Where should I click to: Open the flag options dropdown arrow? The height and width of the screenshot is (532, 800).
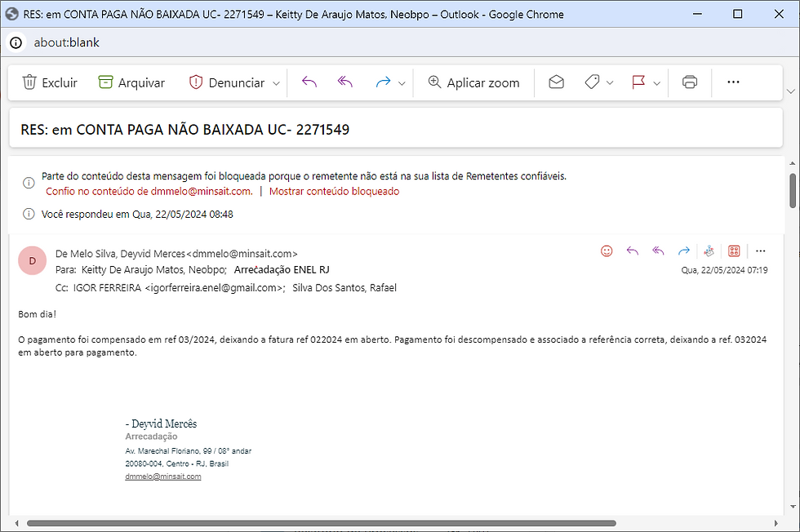pos(657,83)
